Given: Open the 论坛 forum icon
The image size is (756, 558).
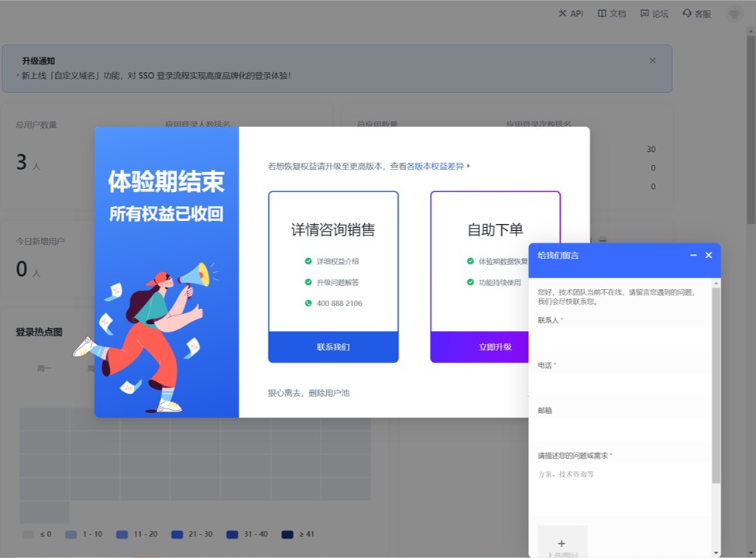Looking at the screenshot, I should (644, 14).
